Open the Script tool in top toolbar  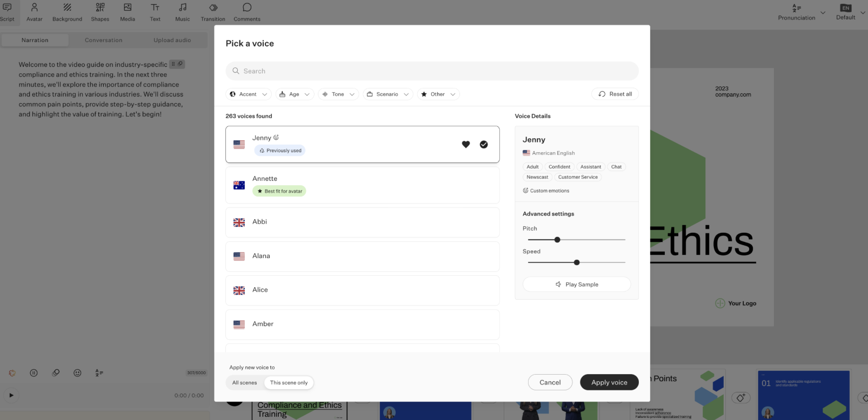pyautogui.click(x=7, y=12)
